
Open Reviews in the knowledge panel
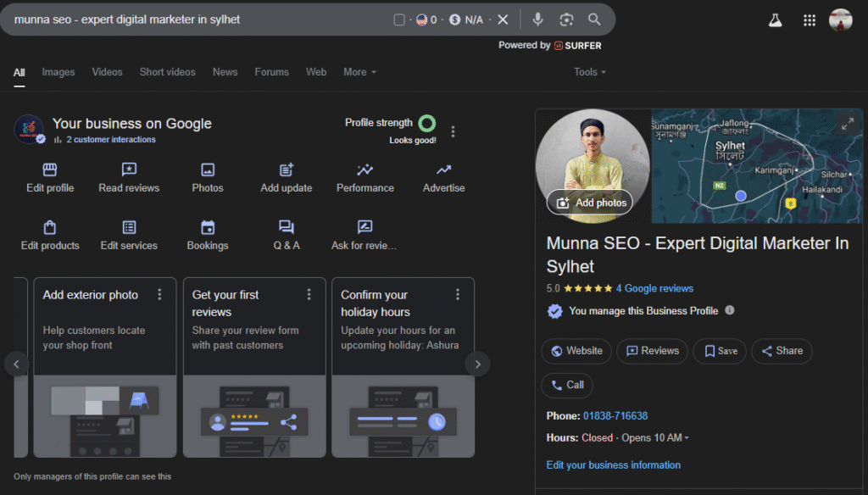click(652, 351)
